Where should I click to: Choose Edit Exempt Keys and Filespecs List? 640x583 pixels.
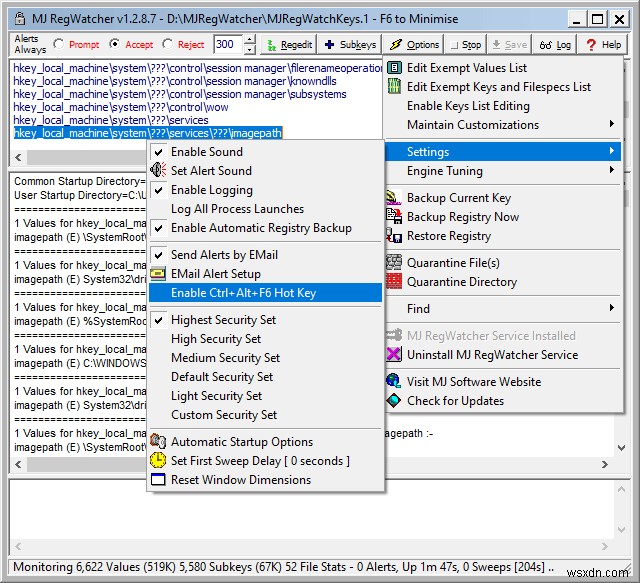503,87
